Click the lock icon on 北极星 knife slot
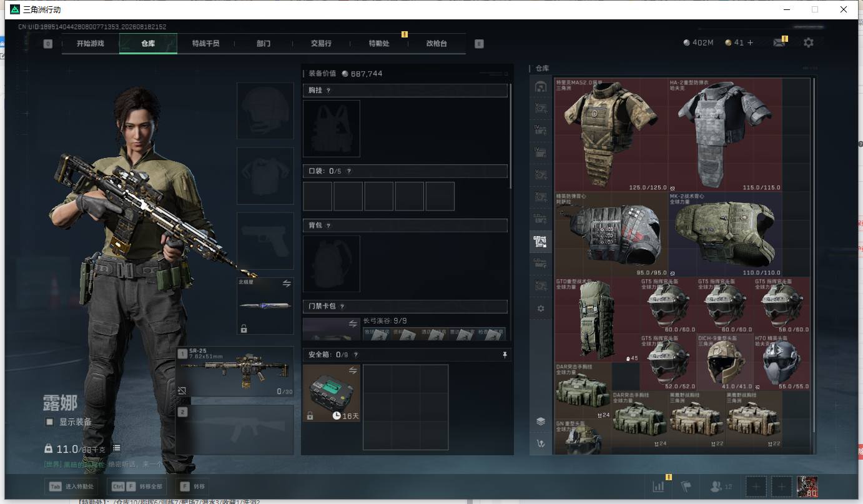The image size is (863, 504). tap(244, 329)
